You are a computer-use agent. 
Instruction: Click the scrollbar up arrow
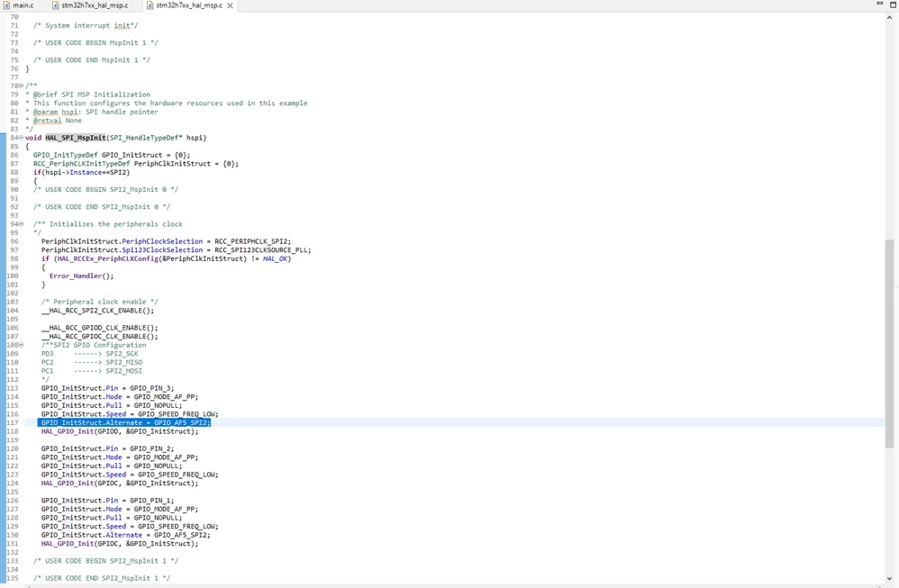(889, 18)
